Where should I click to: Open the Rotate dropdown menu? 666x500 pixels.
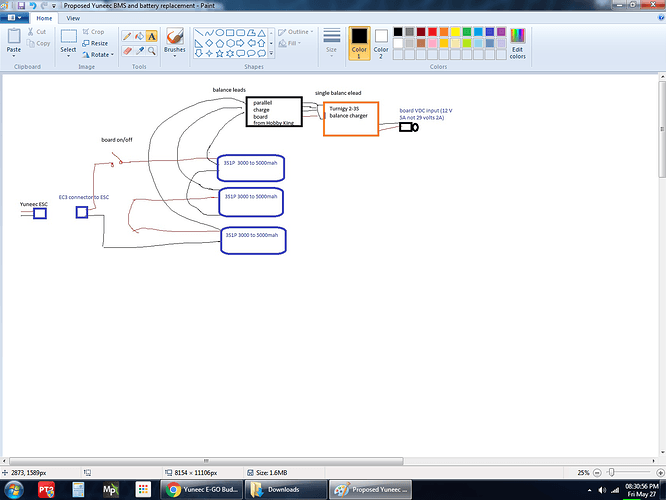(99, 55)
